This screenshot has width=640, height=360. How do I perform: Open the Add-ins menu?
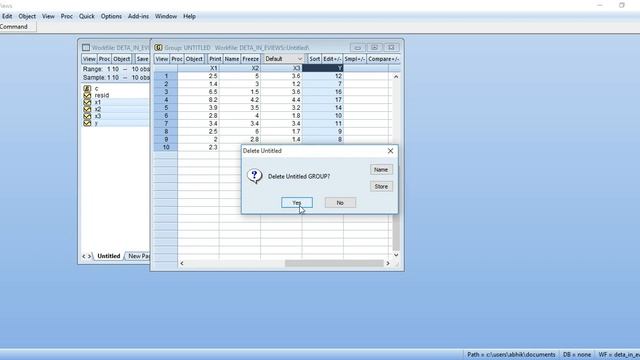pyautogui.click(x=138, y=16)
